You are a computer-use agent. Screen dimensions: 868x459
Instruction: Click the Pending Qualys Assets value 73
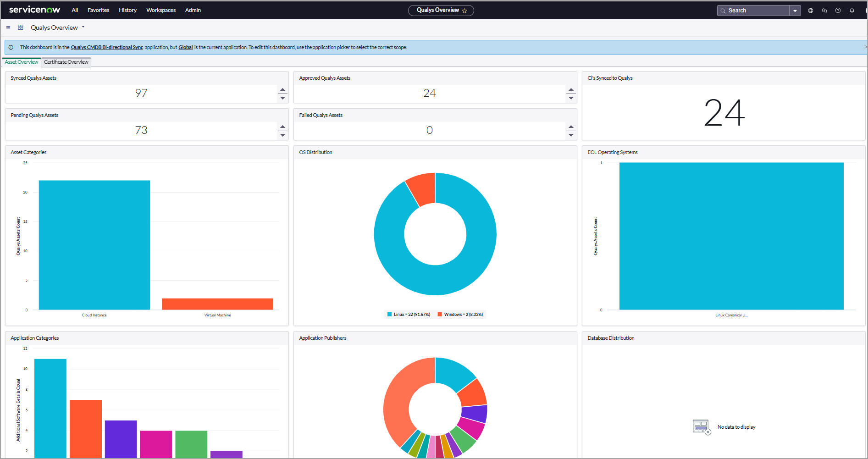pos(141,130)
